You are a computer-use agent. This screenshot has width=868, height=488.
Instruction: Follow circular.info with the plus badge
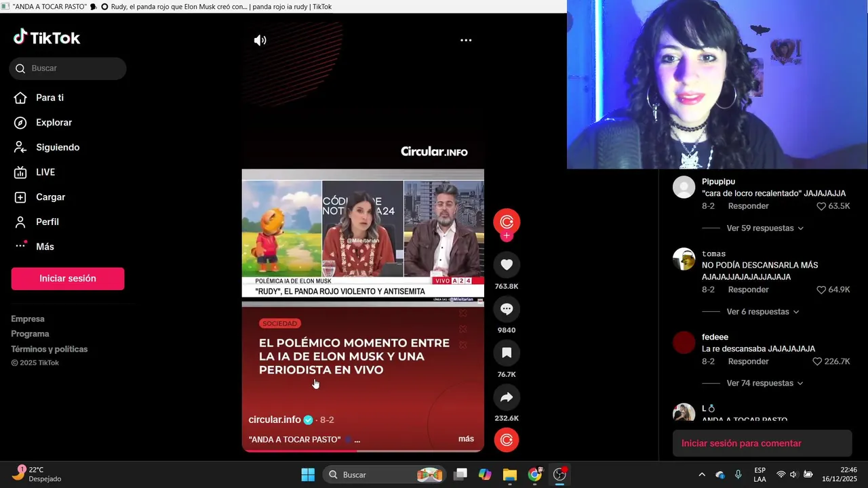[x=507, y=236]
